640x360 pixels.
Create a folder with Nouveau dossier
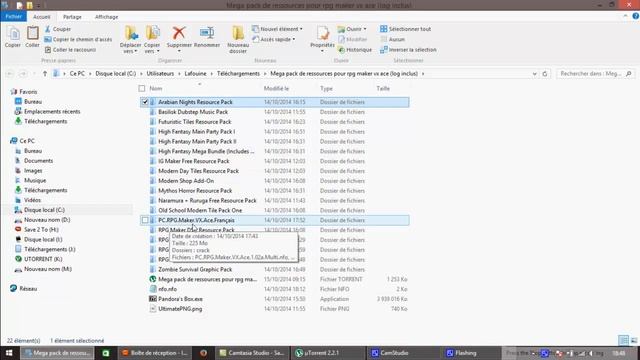pos(238,40)
